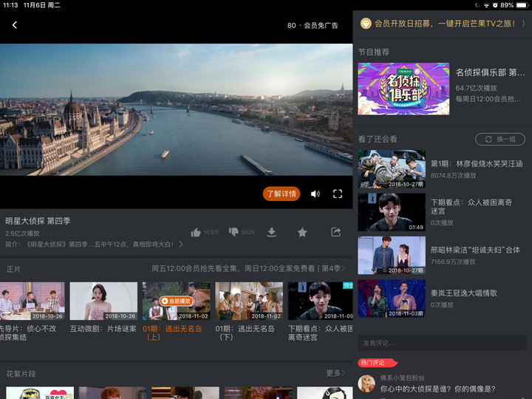Play episode 先导片：侦心不改 侦探集结
The height and width of the screenshot is (399, 532).
(x=33, y=301)
